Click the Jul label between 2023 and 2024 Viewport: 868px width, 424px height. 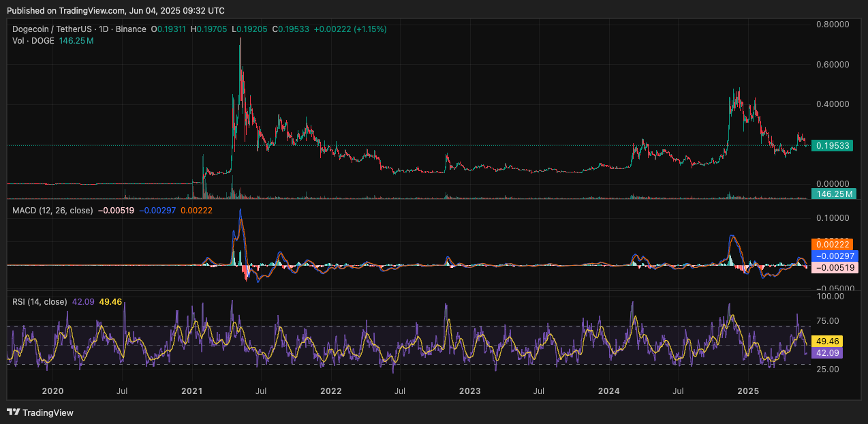(539, 391)
